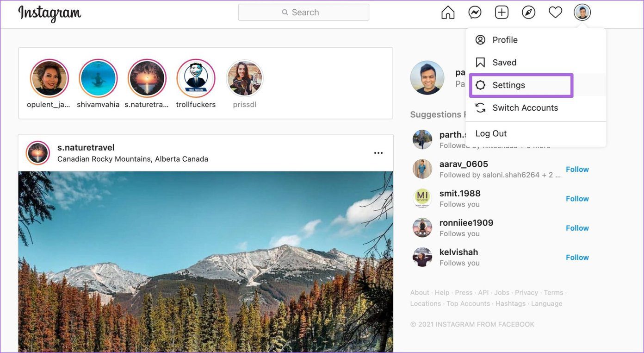Screen dimensions: 644x353
Task: Click the new post plus icon
Action: click(x=502, y=13)
